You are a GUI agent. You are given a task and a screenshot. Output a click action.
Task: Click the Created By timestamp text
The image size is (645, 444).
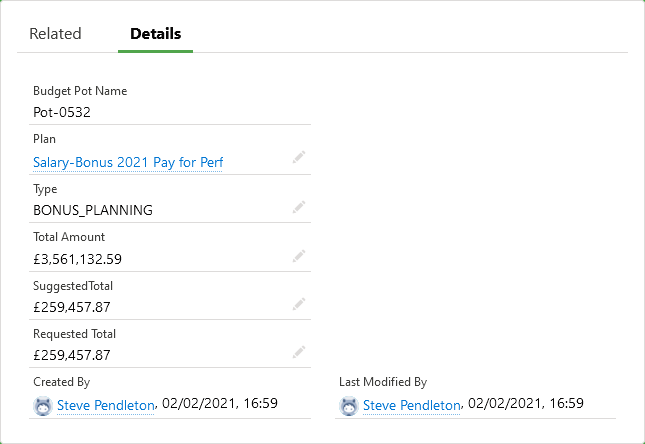[220, 404]
